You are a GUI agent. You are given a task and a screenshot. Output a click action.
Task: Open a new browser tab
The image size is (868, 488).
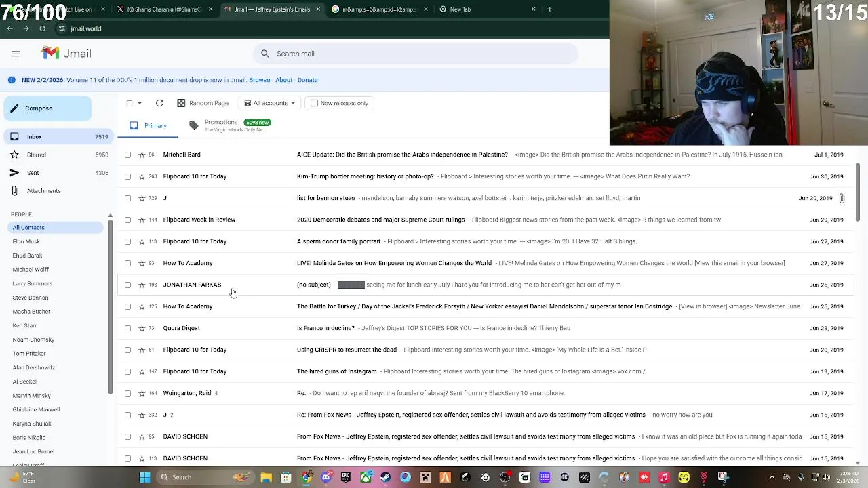[x=549, y=9]
